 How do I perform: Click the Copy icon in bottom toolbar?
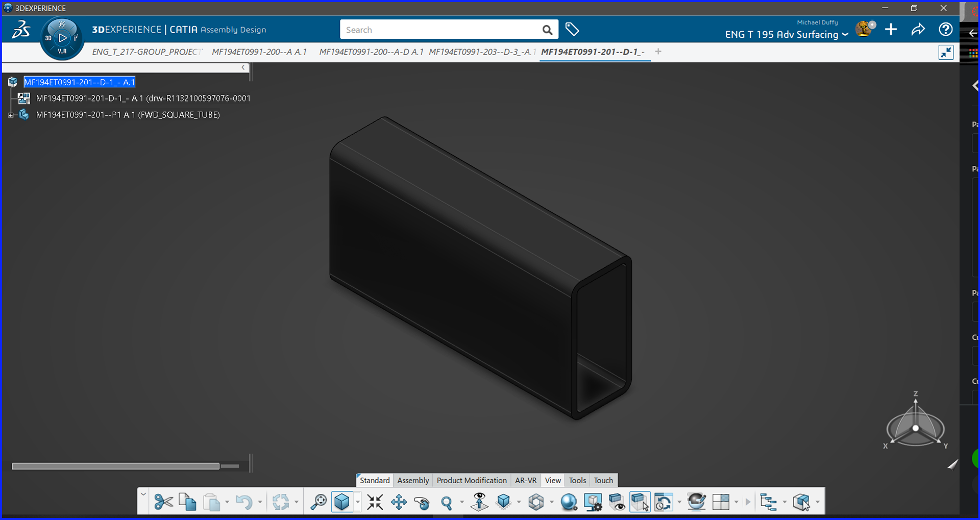pos(187,502)
